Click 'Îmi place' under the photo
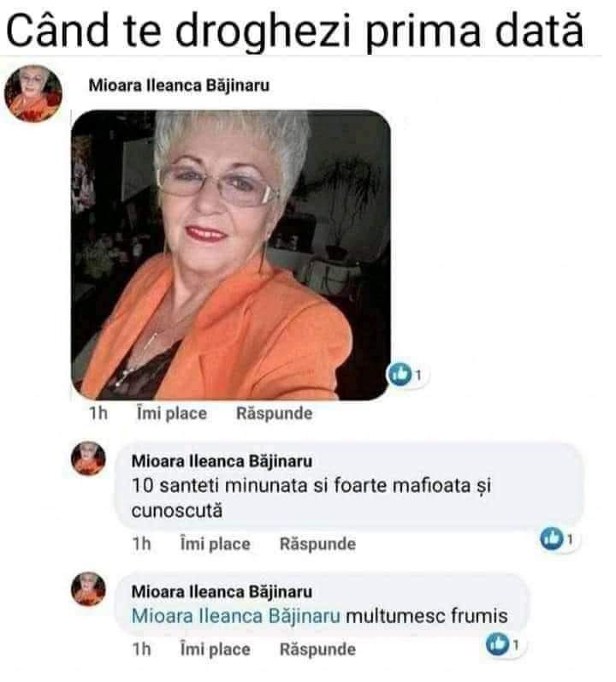The height and width of the screenshot is (682, 616). coord(172,413)
